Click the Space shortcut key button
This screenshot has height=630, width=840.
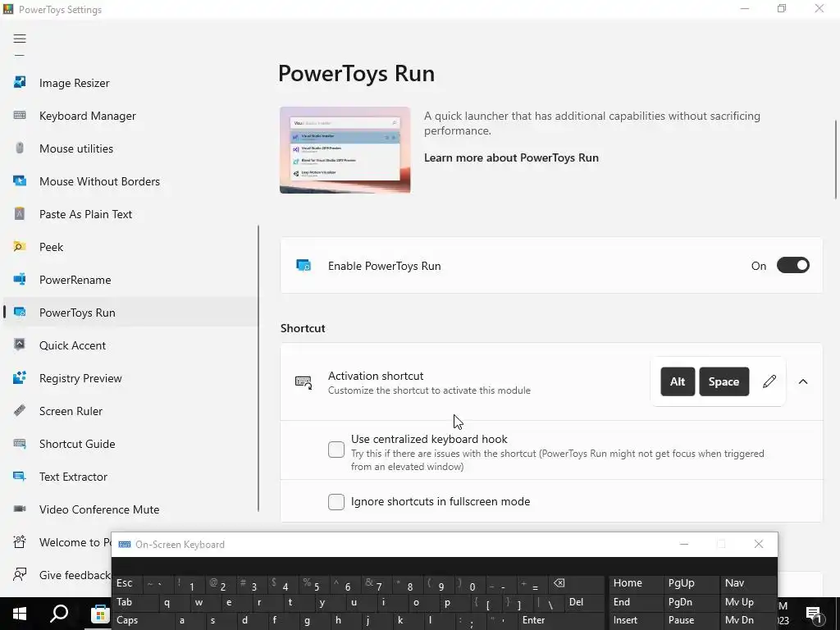point(724,381)
